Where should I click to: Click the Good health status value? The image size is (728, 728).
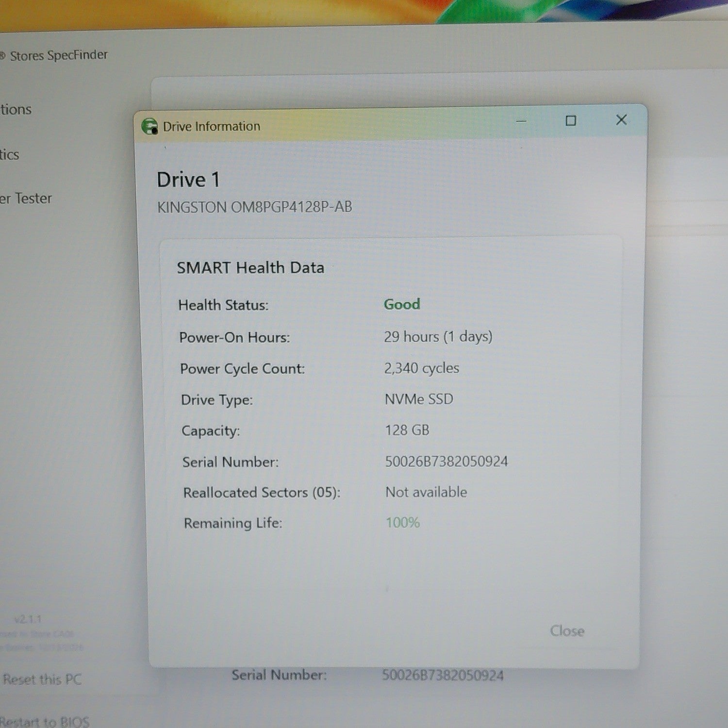click(x=402, y=304)
